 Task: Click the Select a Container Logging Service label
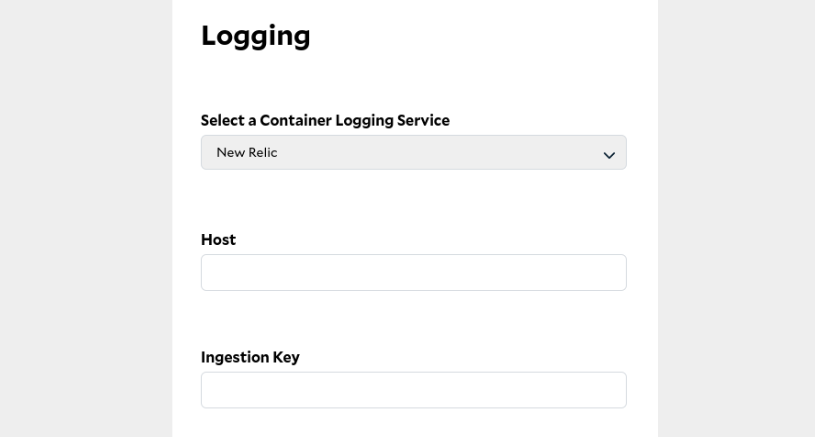point(325,121)
